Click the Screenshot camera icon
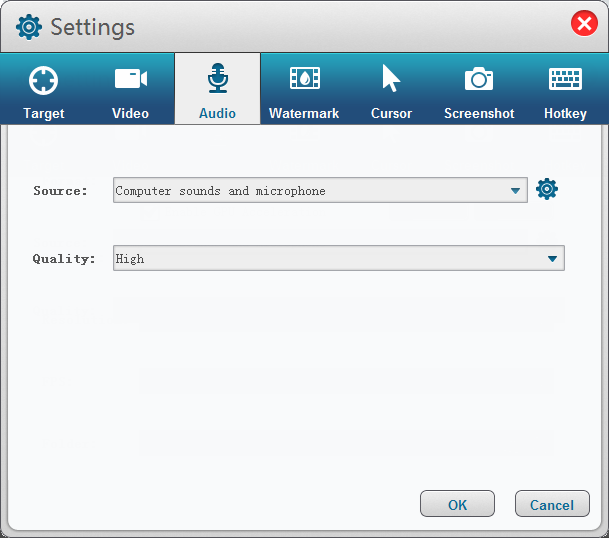This screenshot has width=609, height=538. [x=479, y=79]
